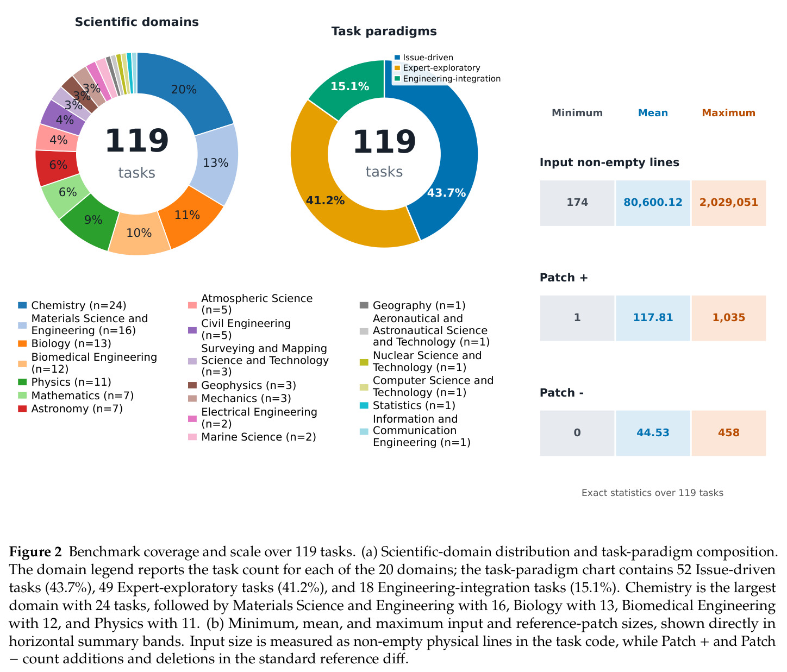Click the 10% light orange pie slice

pyautogui.click(x=139, y=233)
